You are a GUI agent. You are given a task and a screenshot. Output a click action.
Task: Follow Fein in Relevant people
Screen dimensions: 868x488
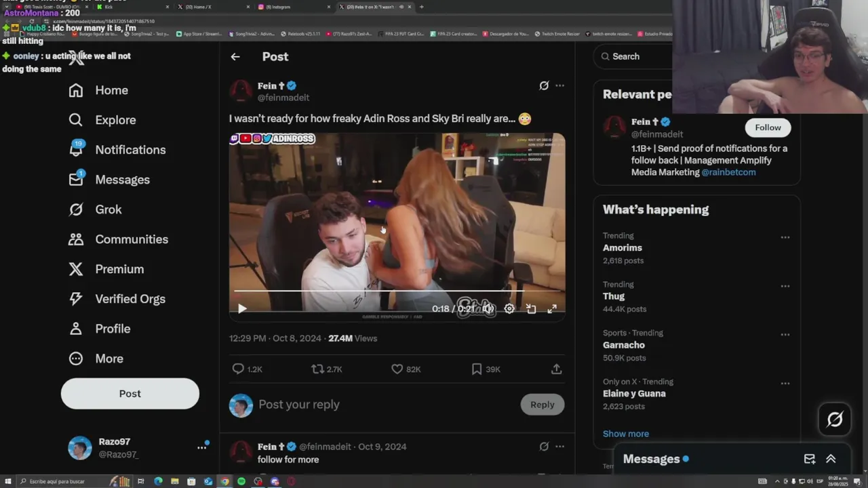point(768,127)
